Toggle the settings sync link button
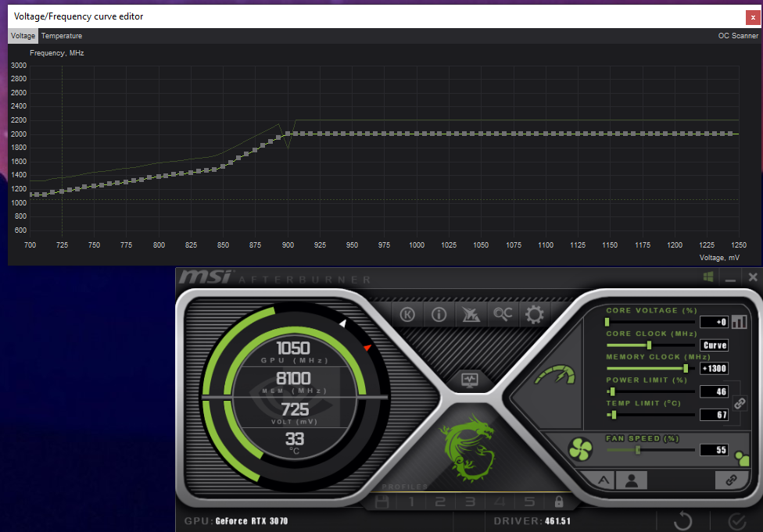Viewport: 763px width, 532px height. [732, 480]
